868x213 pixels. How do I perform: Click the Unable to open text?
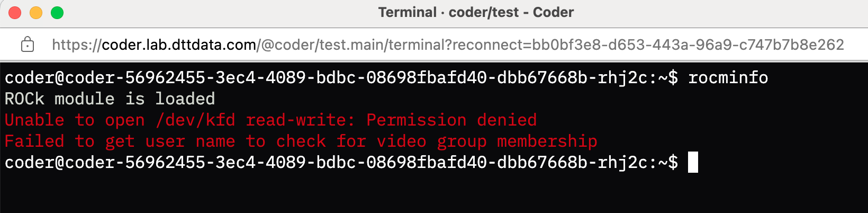coord(75,120)
